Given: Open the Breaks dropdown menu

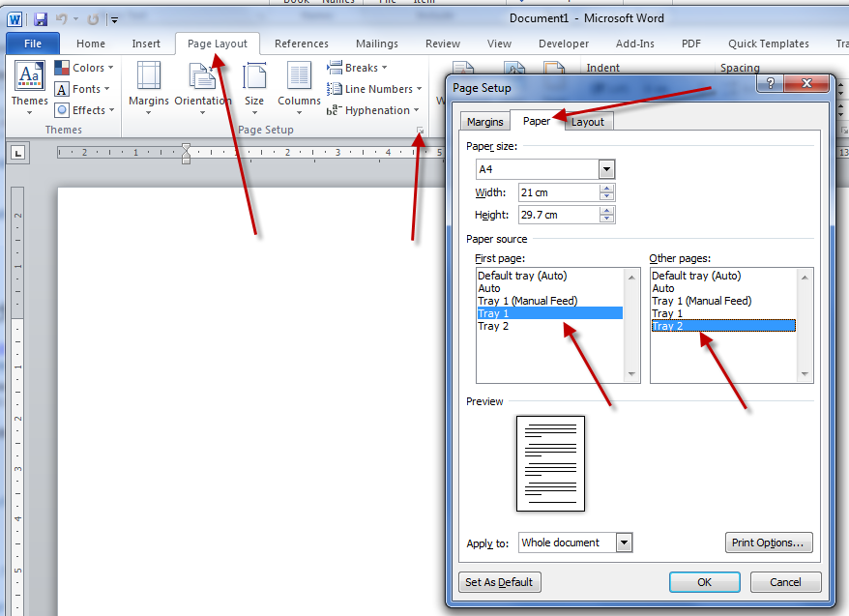Looking at the screenshot, I should click(x=357, y=68).
